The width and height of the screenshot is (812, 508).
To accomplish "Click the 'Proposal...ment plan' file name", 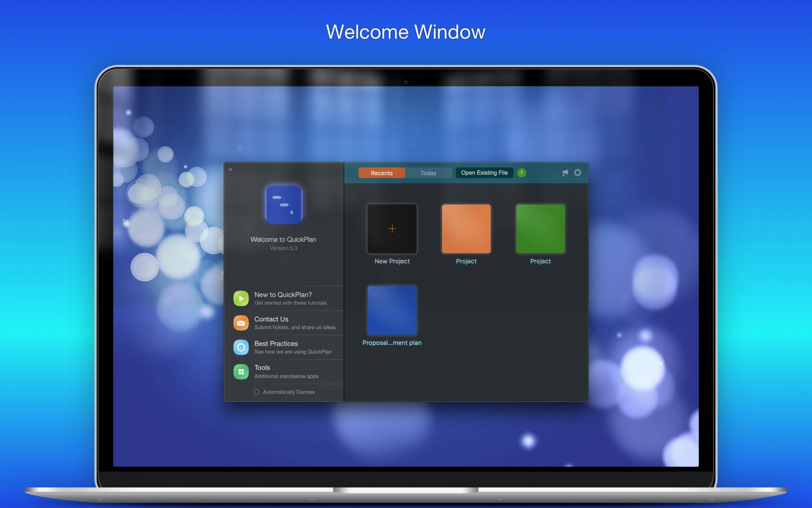I will point(392,343).
